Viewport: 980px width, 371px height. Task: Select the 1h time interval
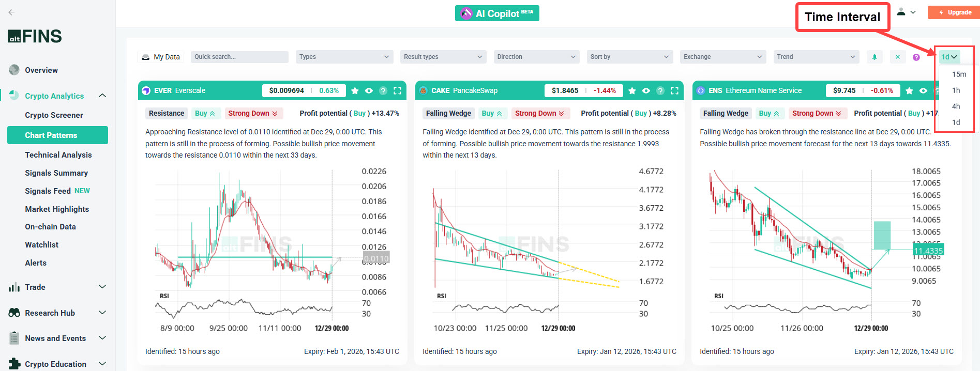click(x=956, y=90)
